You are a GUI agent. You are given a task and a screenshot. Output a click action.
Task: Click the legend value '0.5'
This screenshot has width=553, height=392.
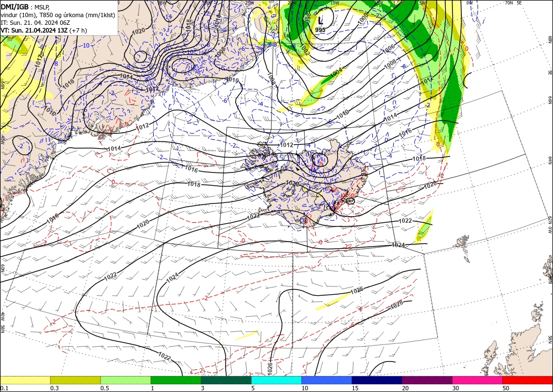(x=105, y=388)
